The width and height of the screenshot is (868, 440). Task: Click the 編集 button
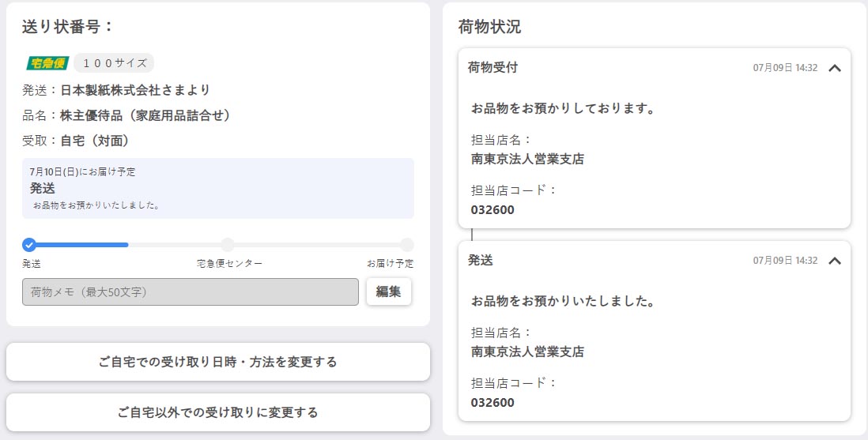pyautogui.click(x=388, y=291)
